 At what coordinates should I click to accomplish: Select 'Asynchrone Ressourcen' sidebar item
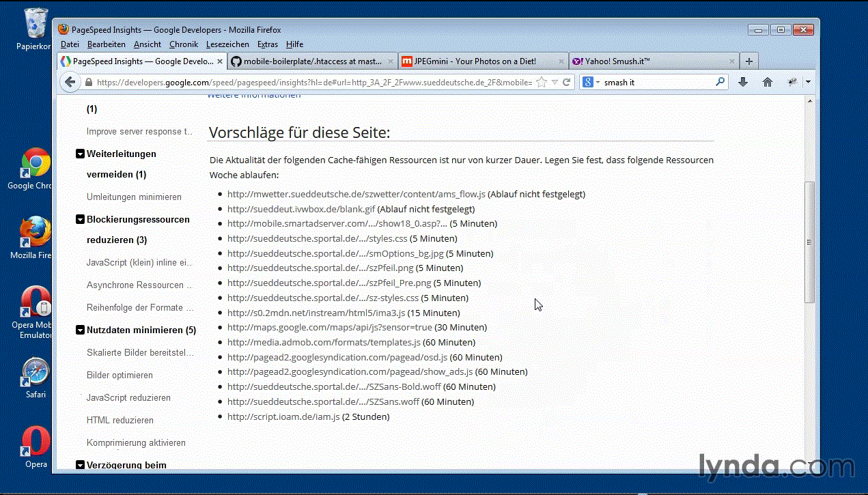tap(139, 285)
